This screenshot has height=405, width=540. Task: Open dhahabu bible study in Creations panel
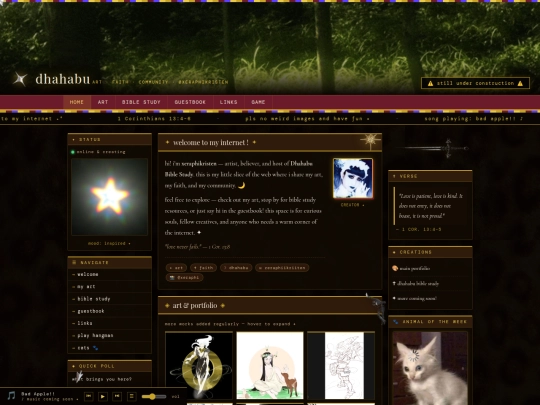pyautogui.click(x=418, y=283)
